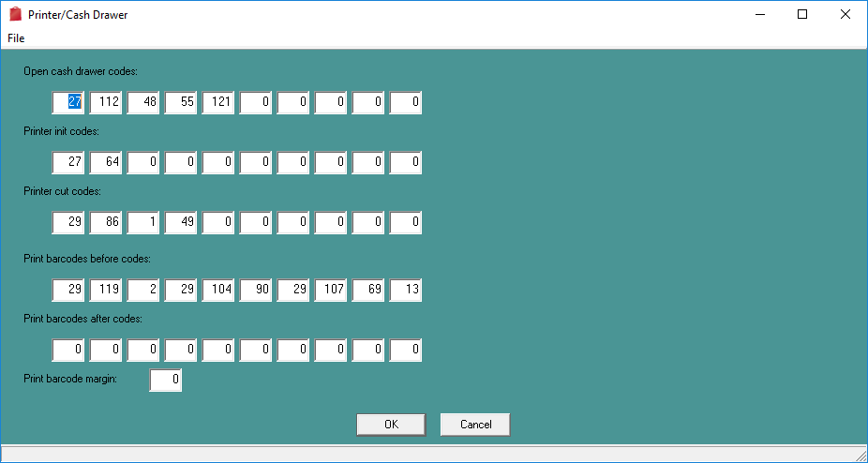Click the barcode before code field showing 13
Image resolution: width=868 pixels, height=463 pixels.
(406, 290)
